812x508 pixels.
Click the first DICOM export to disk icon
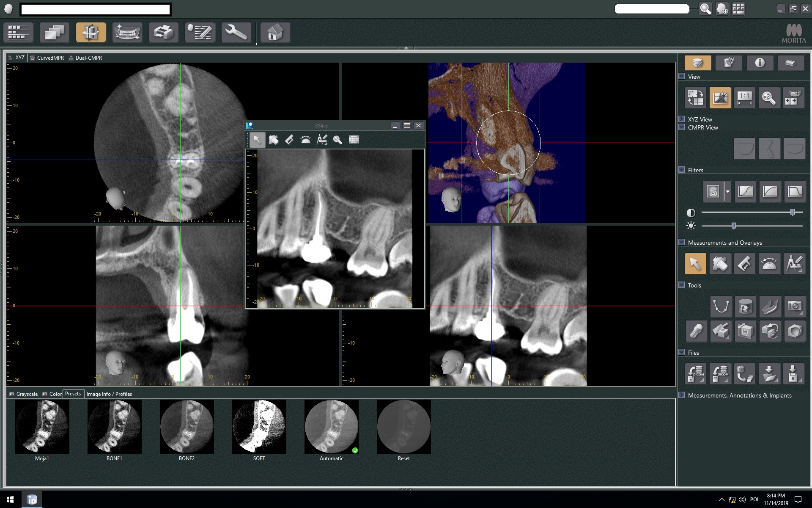[696, 374]
